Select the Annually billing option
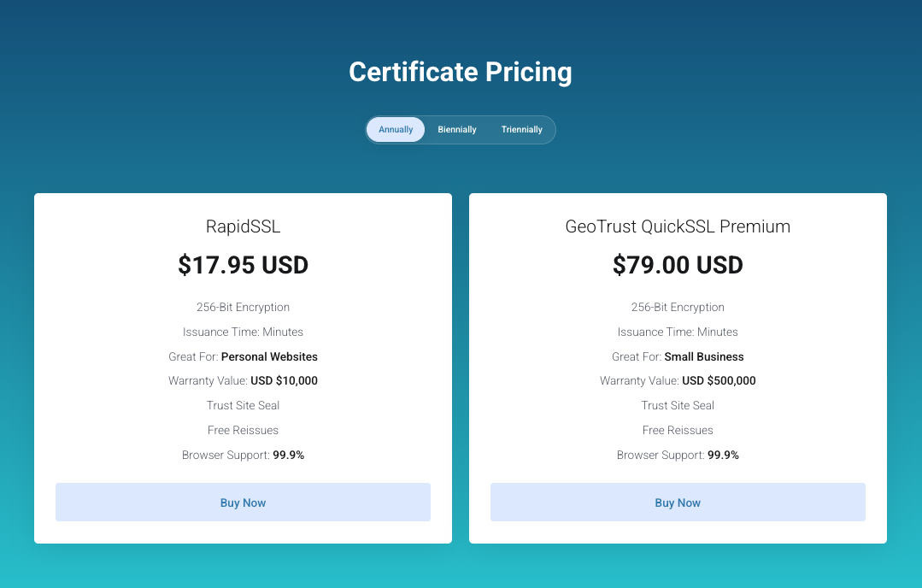922x588 pixels. click(x=395, y=129)
